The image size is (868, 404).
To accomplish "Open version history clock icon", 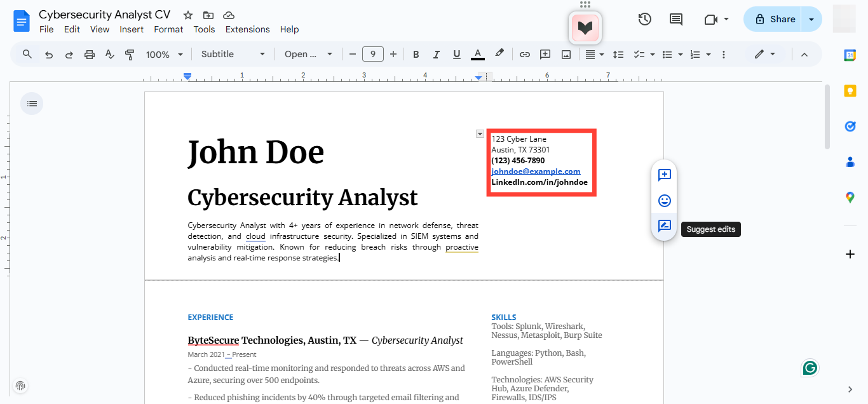I will click(644, 19).
